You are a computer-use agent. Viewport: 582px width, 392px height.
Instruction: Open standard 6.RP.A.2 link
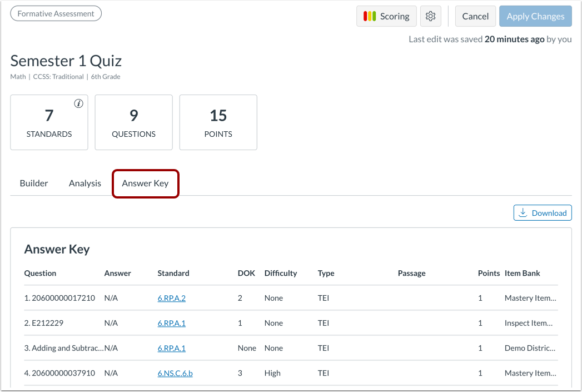[171, 297]
